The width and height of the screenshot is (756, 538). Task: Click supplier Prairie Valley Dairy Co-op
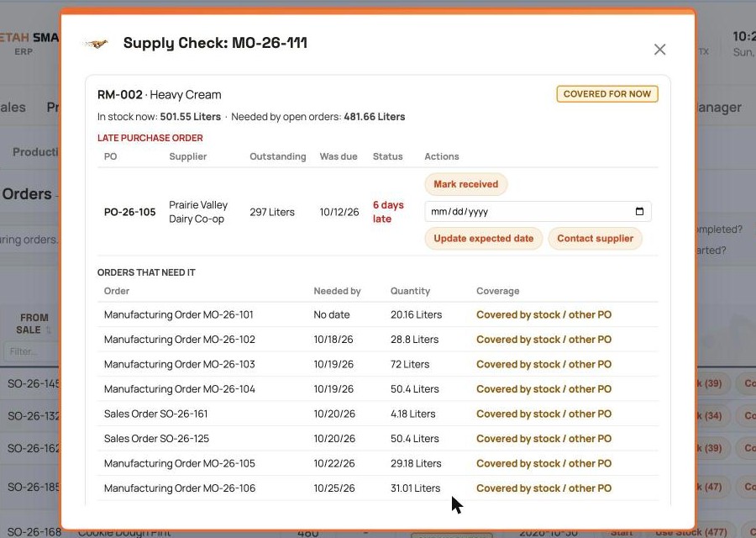[x=198, y=212]
